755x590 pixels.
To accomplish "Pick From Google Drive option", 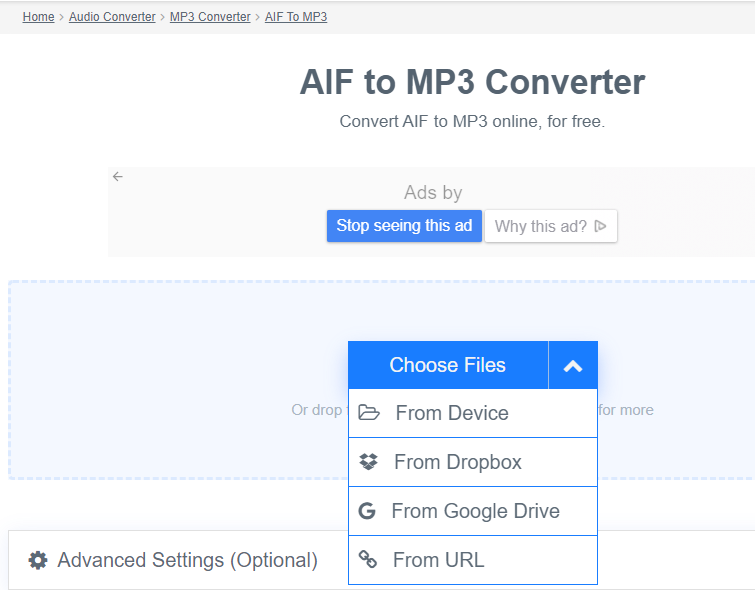I will [475, 511].
